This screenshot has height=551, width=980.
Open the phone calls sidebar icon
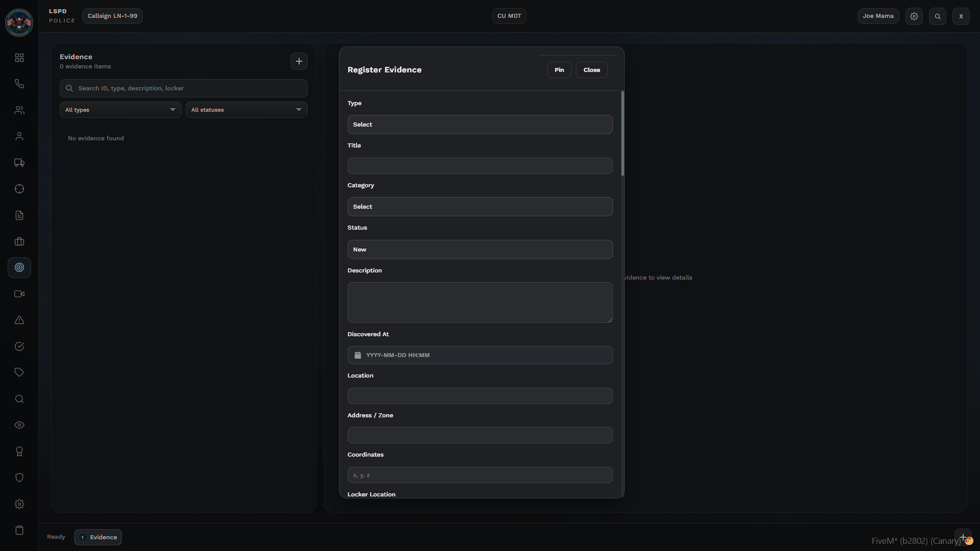19,84
